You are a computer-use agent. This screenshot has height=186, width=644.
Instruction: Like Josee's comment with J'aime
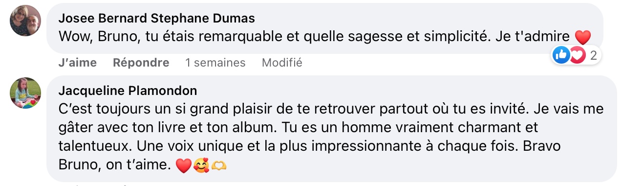click(77, 63)
